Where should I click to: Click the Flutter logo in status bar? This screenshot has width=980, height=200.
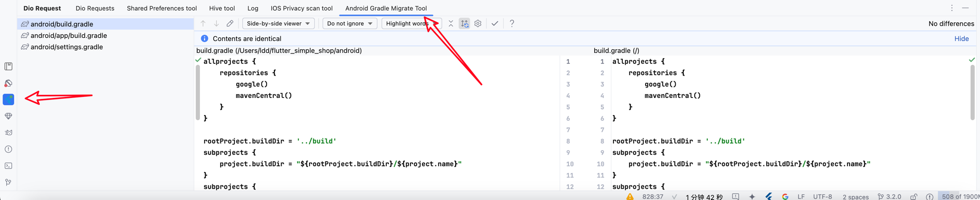[769, 196]
